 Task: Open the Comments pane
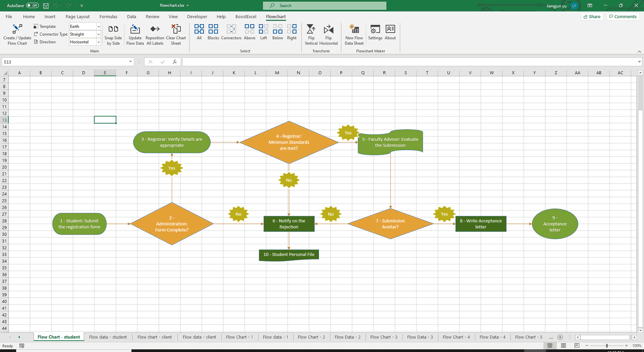[622, 17]
